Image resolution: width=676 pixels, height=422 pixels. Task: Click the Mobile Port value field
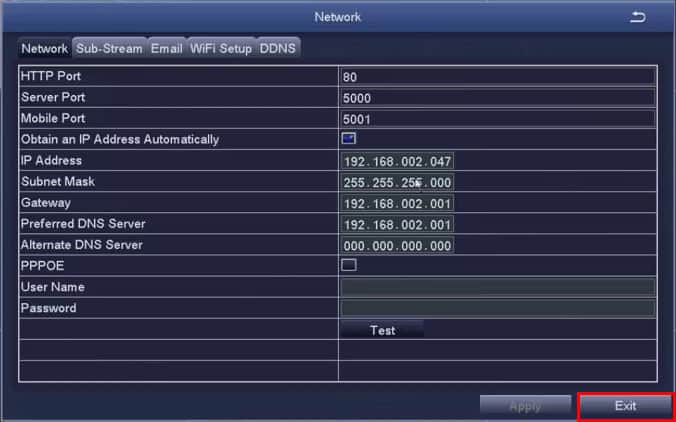497,118
